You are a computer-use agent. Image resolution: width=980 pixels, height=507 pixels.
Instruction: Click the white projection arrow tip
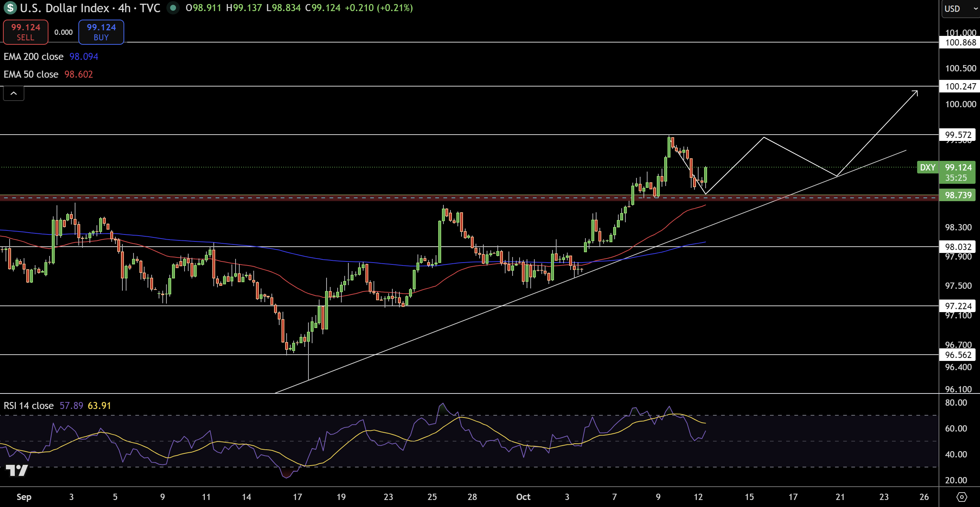[x=917, y=91]
